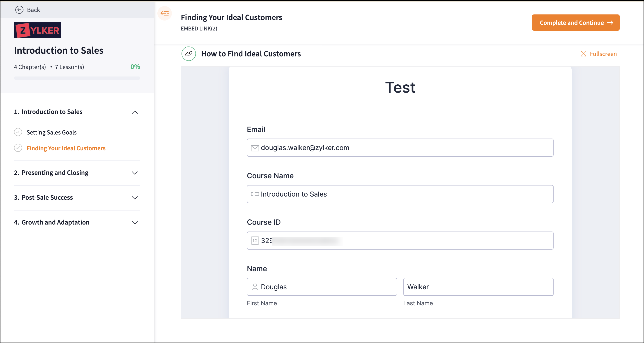Toggle Finding Your Ideal Customers completion checkmark

tap(18, 148)
